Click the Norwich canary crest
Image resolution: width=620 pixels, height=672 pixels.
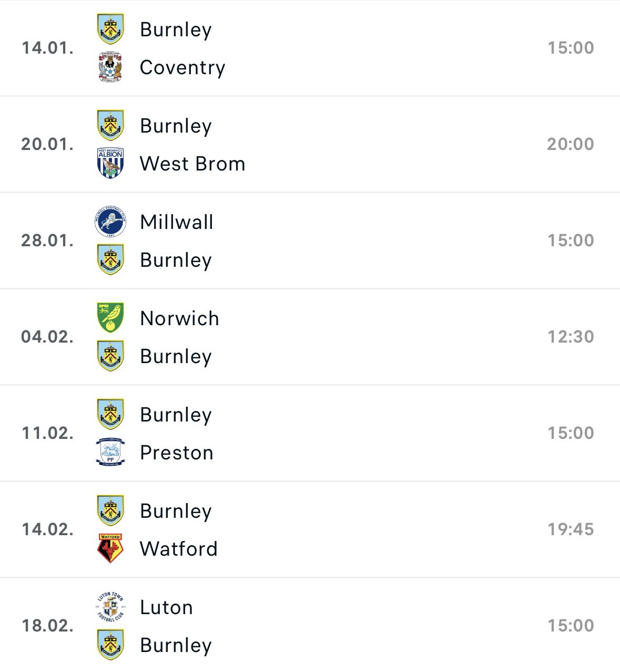pyautogui.click(x=110, y=318)
